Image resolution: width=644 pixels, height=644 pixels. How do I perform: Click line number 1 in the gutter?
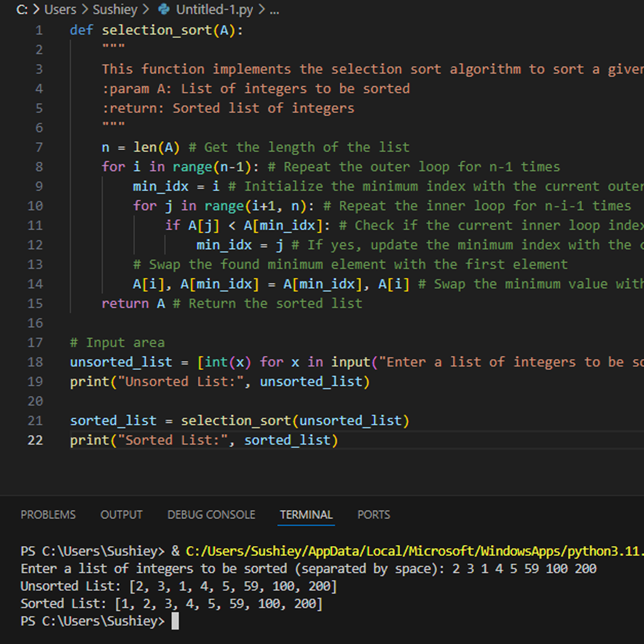39,30
